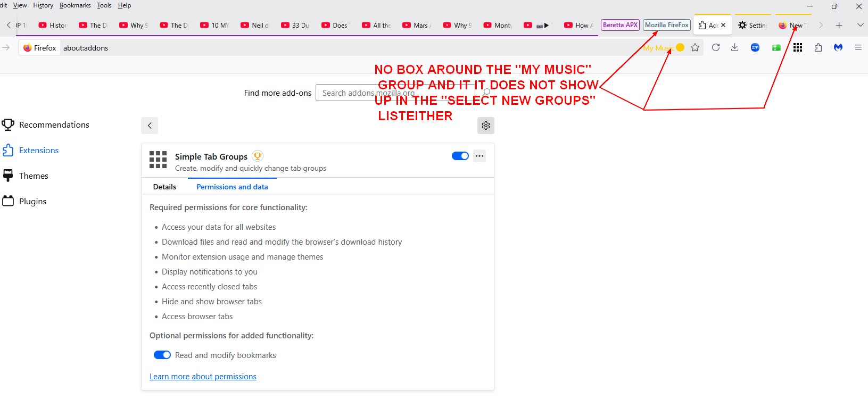Switch to the 'Does' YouTube tab
Image resolution: width=868 pixels, height=416 pixels.
[x=336, y=25]
